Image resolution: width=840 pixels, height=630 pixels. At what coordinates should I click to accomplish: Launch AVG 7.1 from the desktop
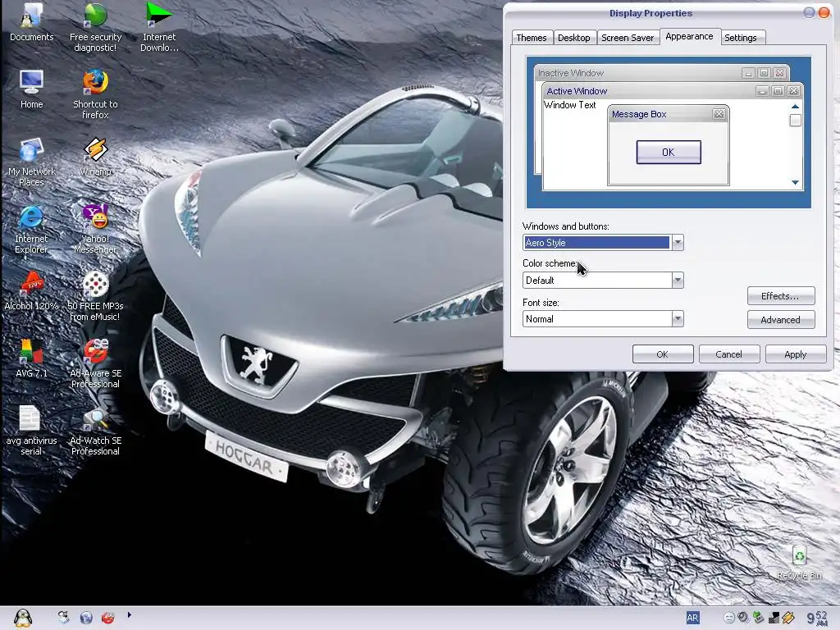click(x=32, y=358)
